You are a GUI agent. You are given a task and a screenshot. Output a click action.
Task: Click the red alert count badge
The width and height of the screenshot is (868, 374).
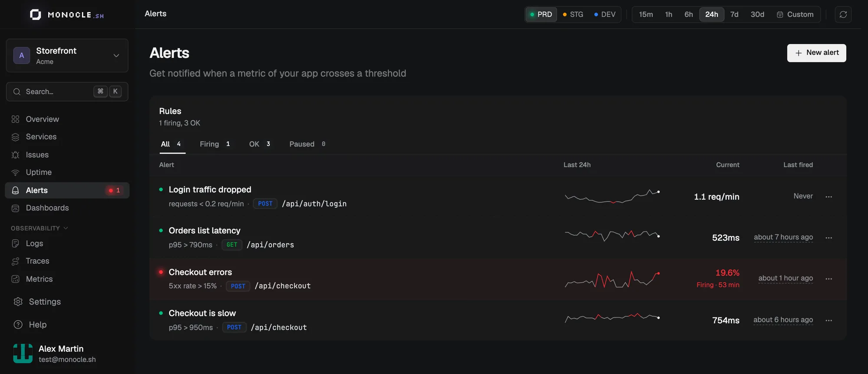click(115, 190)
